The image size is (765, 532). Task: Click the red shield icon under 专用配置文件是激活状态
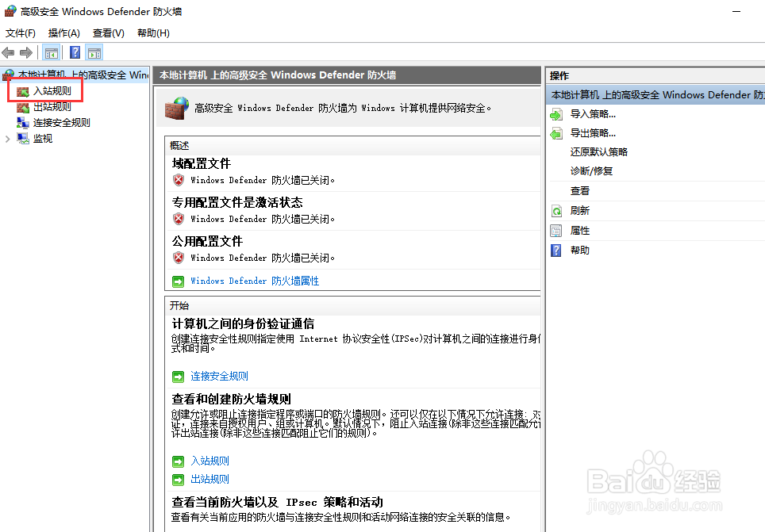[179, 219]
